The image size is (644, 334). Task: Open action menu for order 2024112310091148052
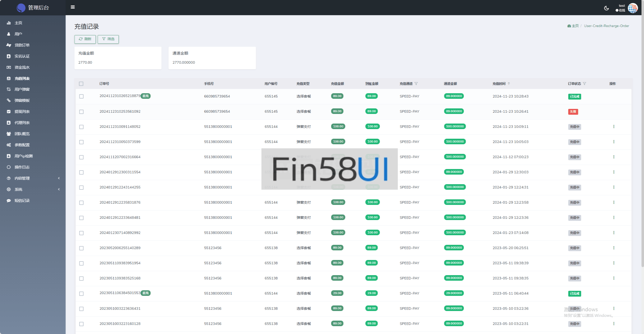[614, 127]
